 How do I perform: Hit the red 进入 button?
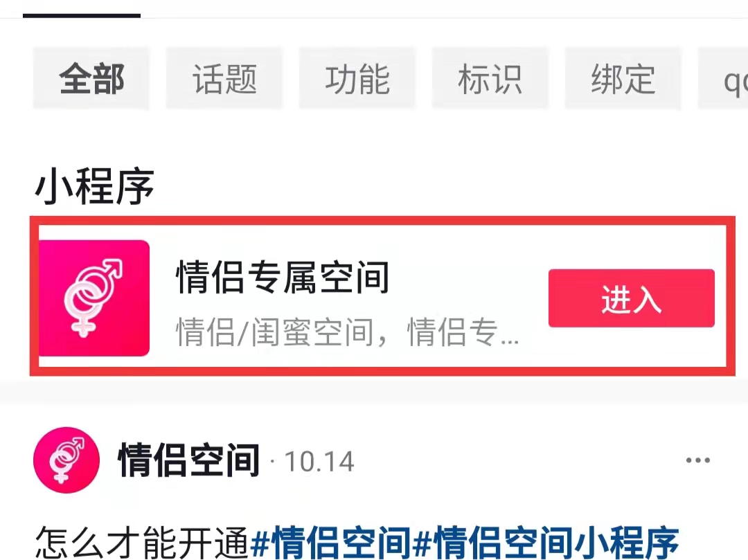click(631, 298)
